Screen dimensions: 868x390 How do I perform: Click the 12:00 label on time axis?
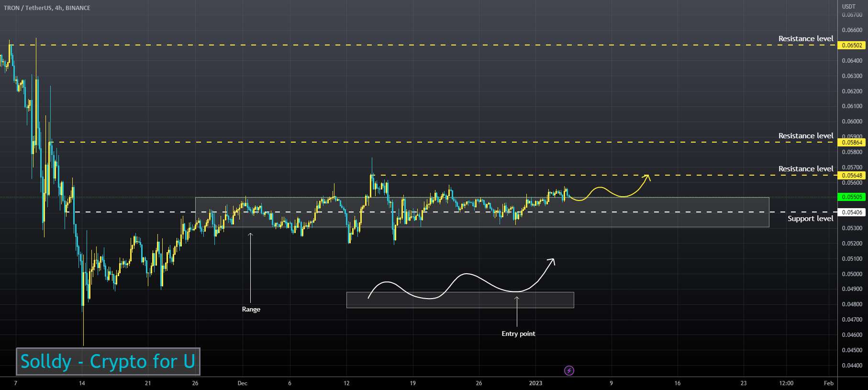click(x=786, y=383)
